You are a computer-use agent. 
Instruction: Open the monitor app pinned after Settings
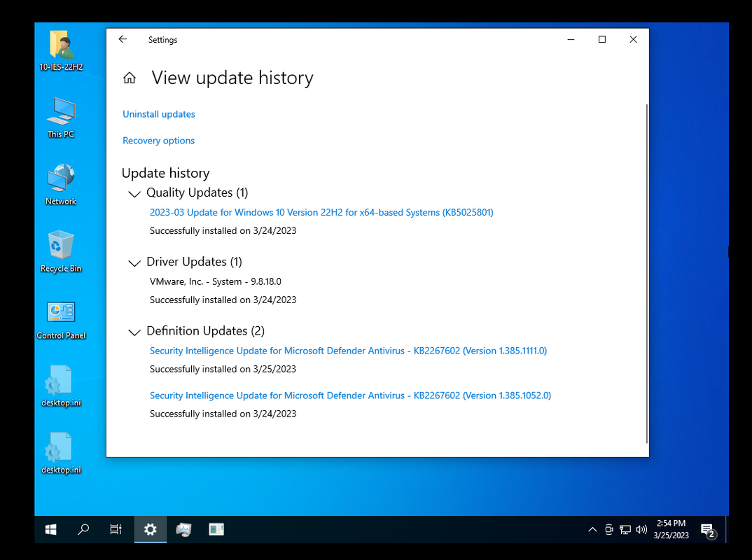[183, 529]
